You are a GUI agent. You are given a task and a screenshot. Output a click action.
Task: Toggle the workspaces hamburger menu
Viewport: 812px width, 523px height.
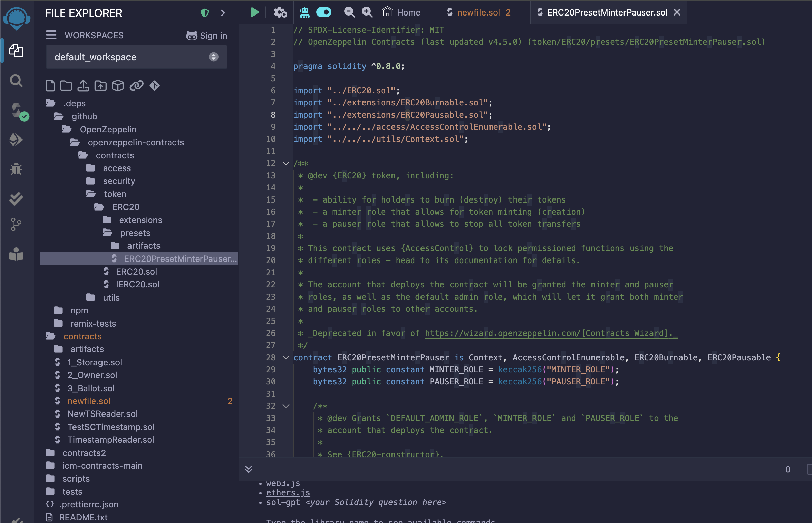51,35
